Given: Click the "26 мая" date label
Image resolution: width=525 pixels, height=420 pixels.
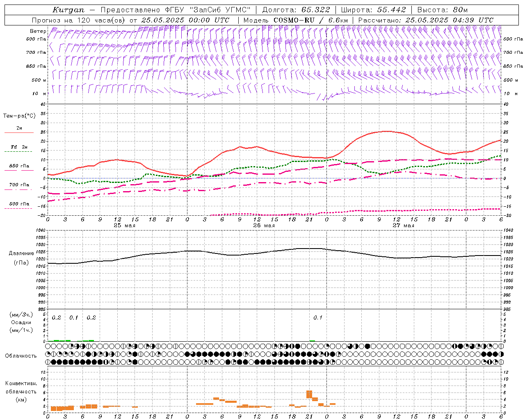Looking at the screenshot, I should [x=264, y=226].
